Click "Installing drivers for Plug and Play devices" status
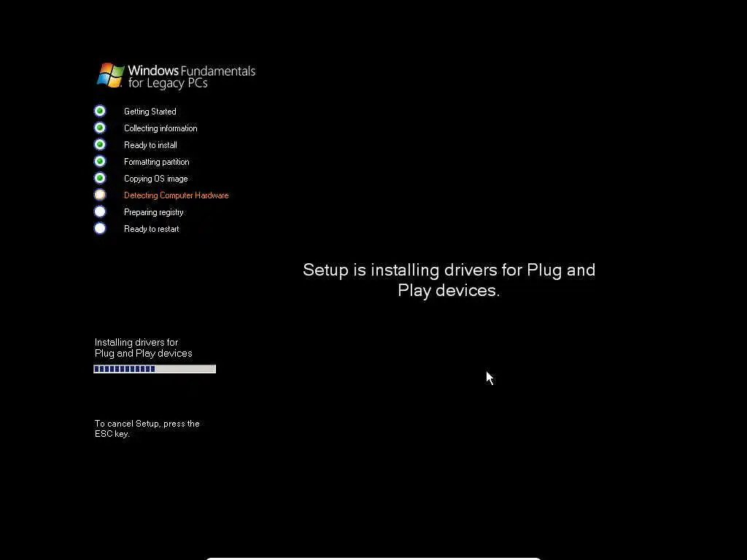The image size is (747, 560). click(x=144, y=348)
